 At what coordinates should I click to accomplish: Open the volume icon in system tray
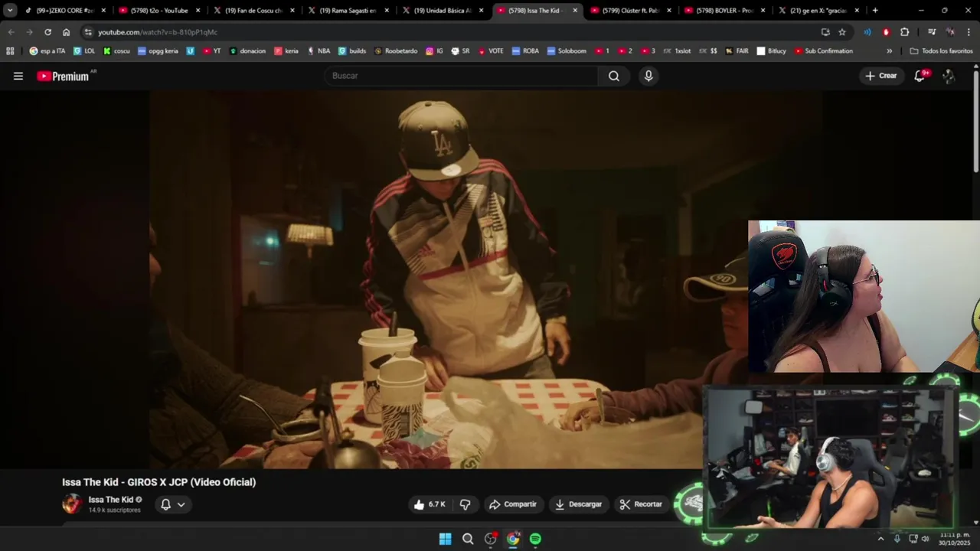(926, 539)
